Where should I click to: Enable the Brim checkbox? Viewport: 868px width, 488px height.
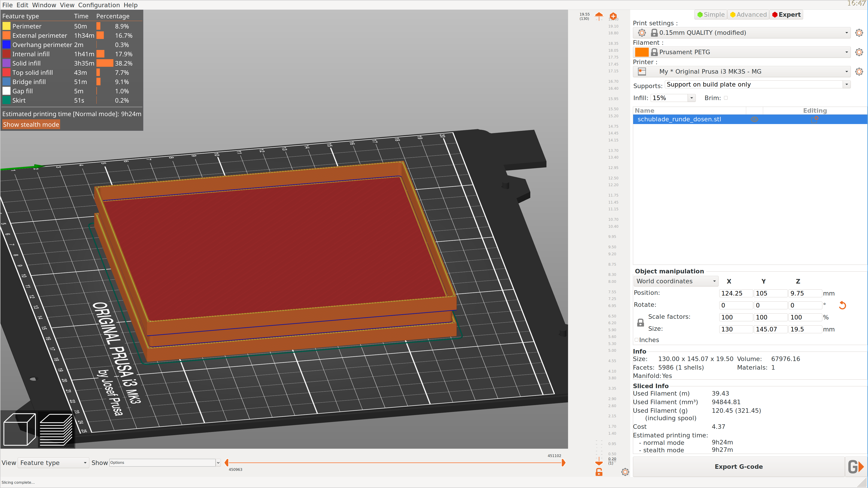click(726, 98)
